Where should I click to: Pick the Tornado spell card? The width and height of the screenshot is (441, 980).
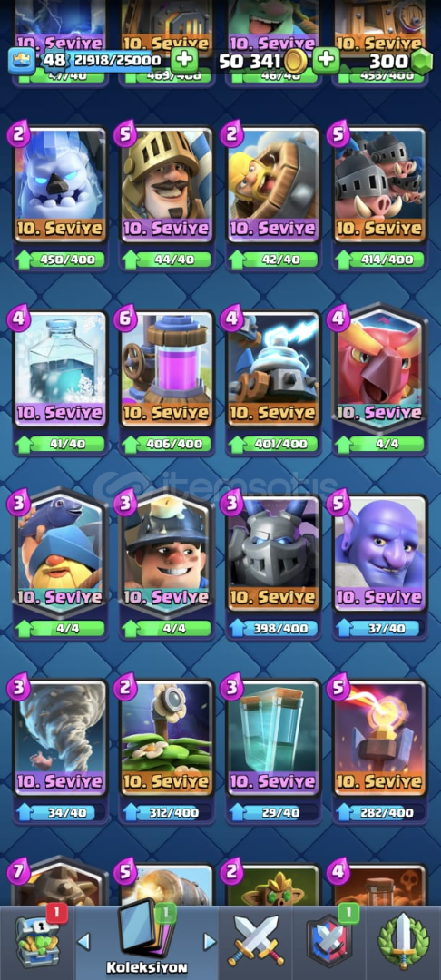61,738
